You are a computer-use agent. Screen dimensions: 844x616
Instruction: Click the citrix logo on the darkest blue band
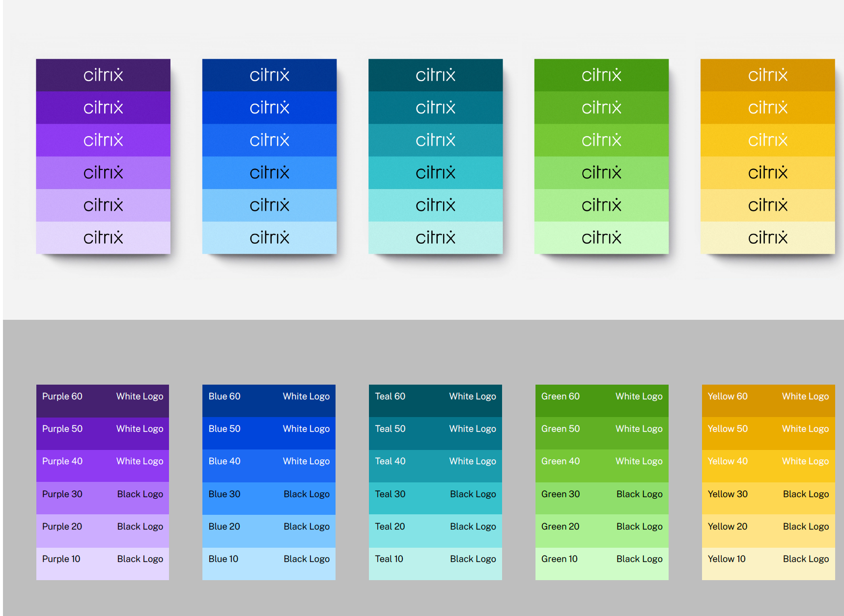pos(269,75)
